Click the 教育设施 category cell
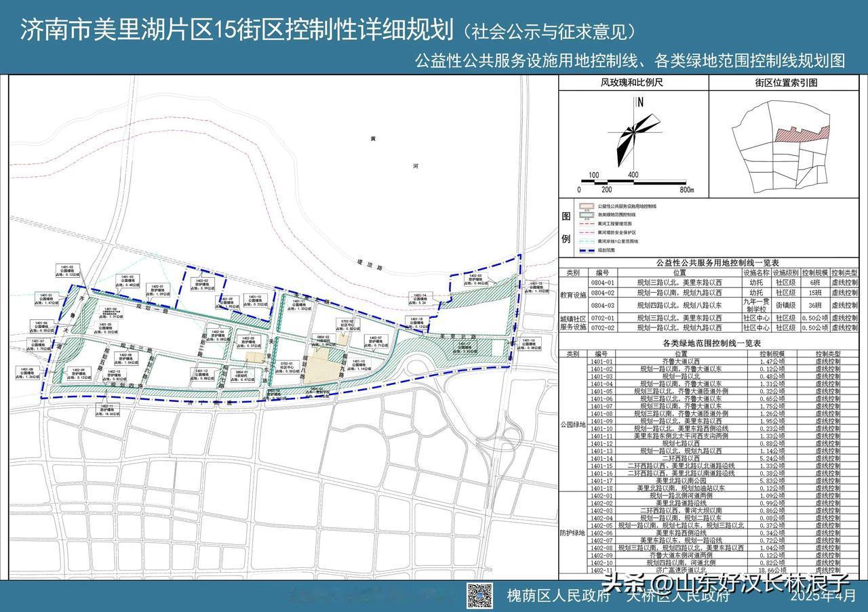 click(x=573, y=294)
